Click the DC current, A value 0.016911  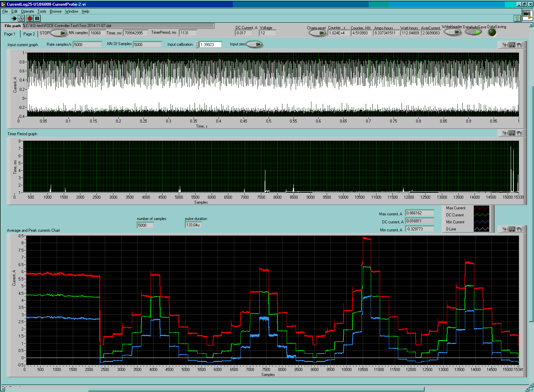point(420,221)
